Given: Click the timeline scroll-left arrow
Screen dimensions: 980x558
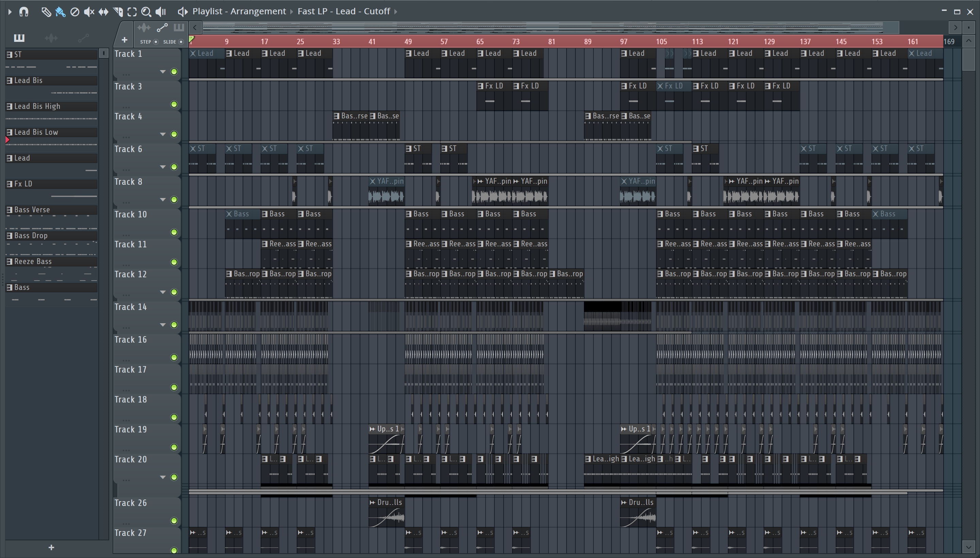Looking at the screenshot, I should point(195,28).
